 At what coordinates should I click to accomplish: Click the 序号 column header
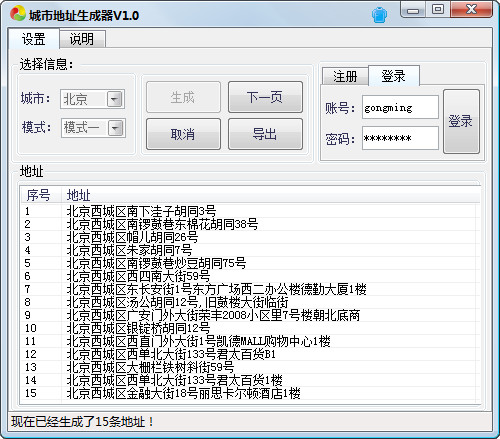pyautogui.click(x=40, y=195)
